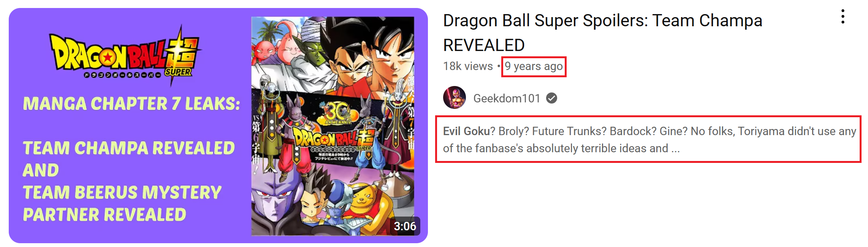
Task: Click the '18k views' view count text
Action: (468, 66)
